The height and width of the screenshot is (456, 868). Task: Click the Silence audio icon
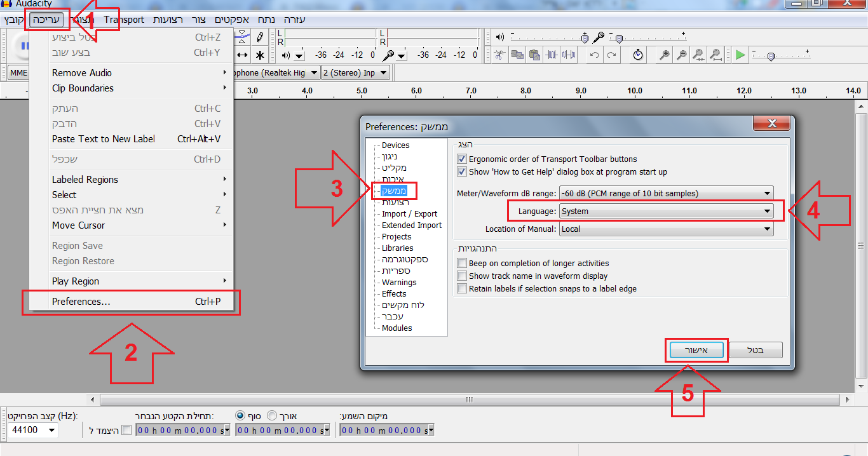pyautogui.click(x=569, y=55)
